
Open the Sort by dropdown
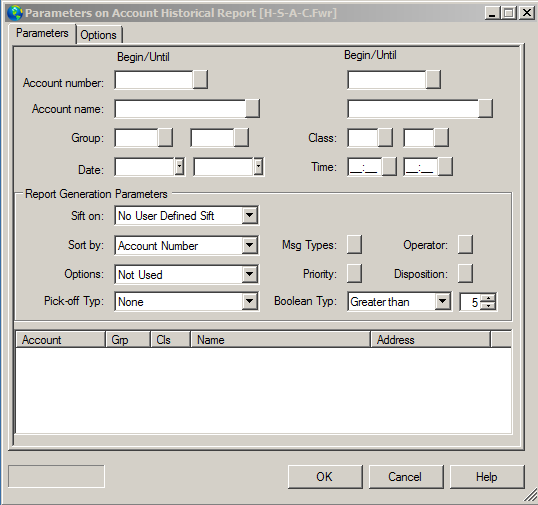249,245
